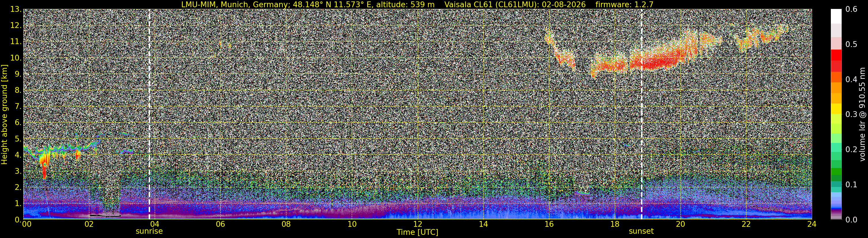Image resolution: width=868 pixels, height=238 pixels.
Task: Click the height axis tick label '6.'
Action: click(x=18, y=122)
